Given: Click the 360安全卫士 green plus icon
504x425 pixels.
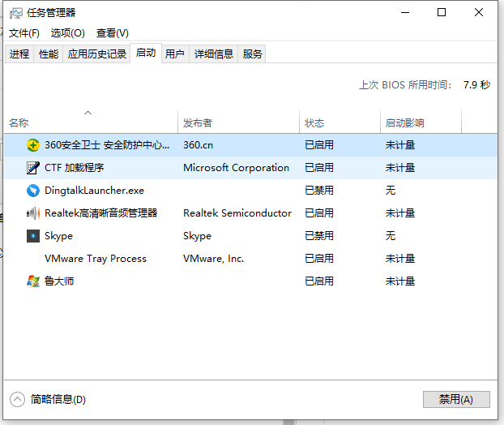Looking at the screenshot, I should tap(32, 145).
